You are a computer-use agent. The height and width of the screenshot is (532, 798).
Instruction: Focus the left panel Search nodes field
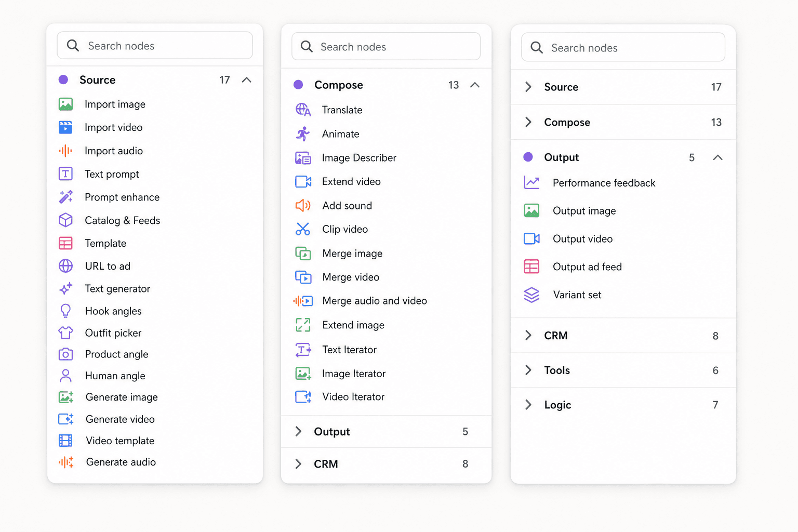(155, 46)
